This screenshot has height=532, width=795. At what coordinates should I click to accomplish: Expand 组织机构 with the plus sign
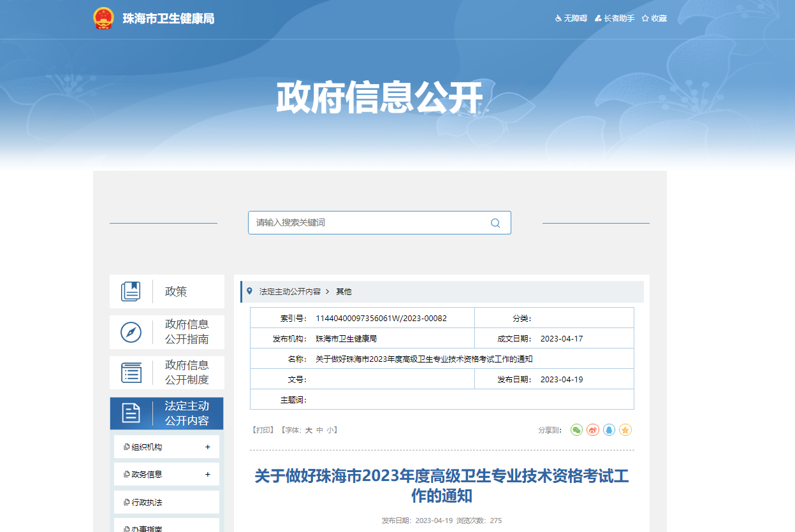click(207, 447)
